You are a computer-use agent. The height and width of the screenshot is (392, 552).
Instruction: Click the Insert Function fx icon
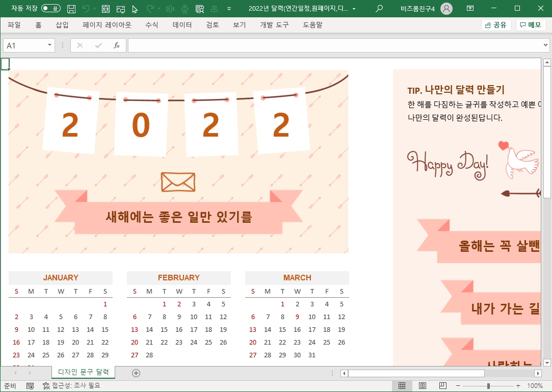[x=117, y=45]
